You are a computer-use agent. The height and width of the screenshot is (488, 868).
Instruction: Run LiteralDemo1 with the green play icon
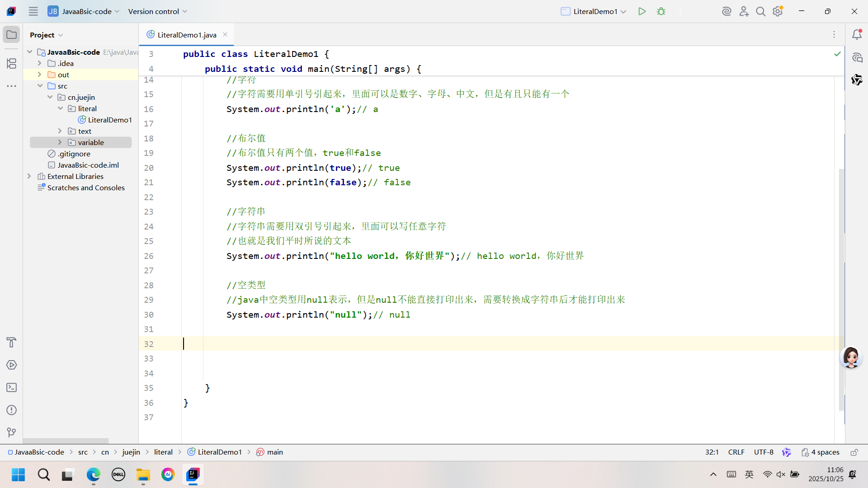[642, 11]
